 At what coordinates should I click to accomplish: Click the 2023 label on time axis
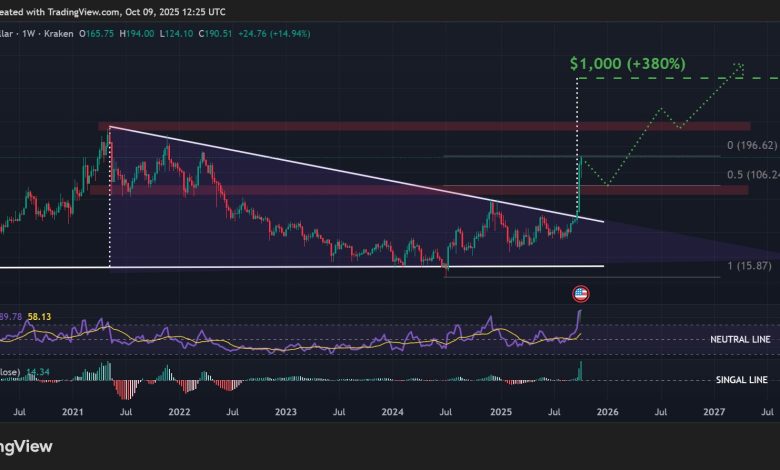286,411
